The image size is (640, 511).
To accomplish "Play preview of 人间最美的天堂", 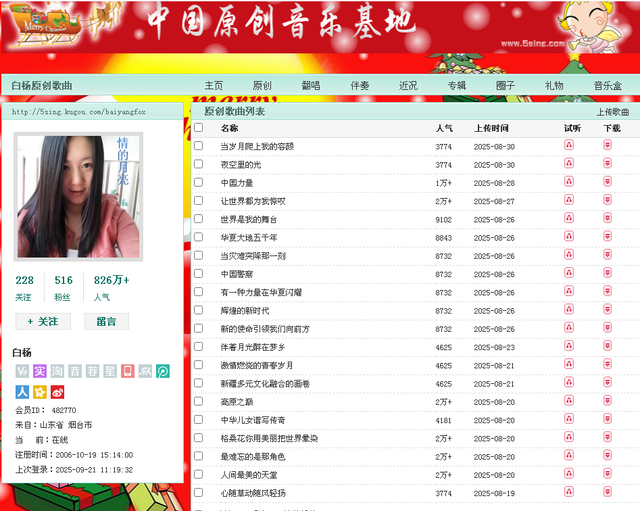I will click(x=569, y=474).
